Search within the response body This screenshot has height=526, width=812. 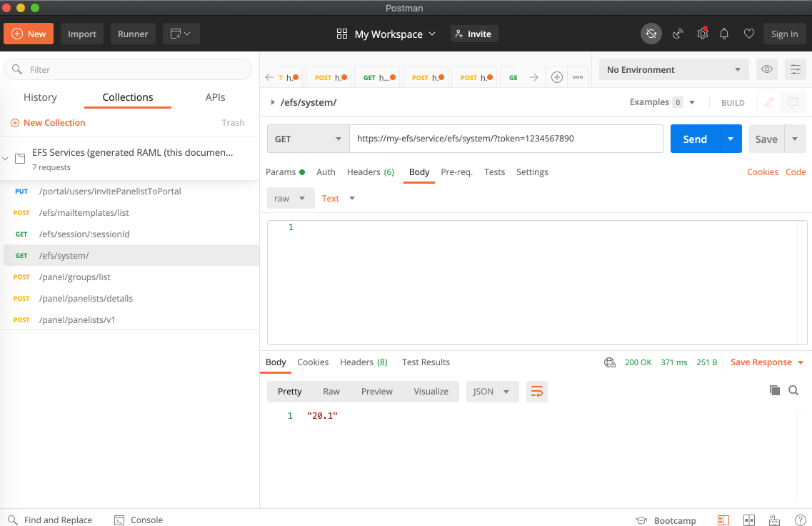point(793,390)
